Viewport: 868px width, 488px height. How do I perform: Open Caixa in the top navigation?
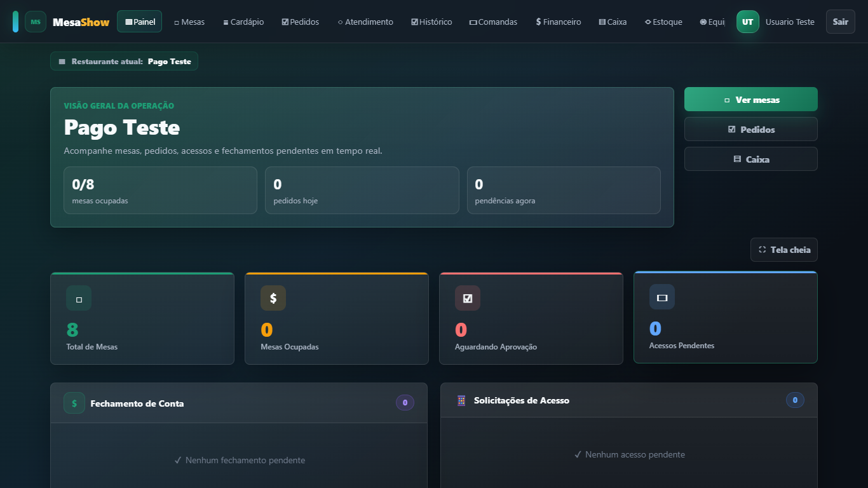[x=613, y=22]
